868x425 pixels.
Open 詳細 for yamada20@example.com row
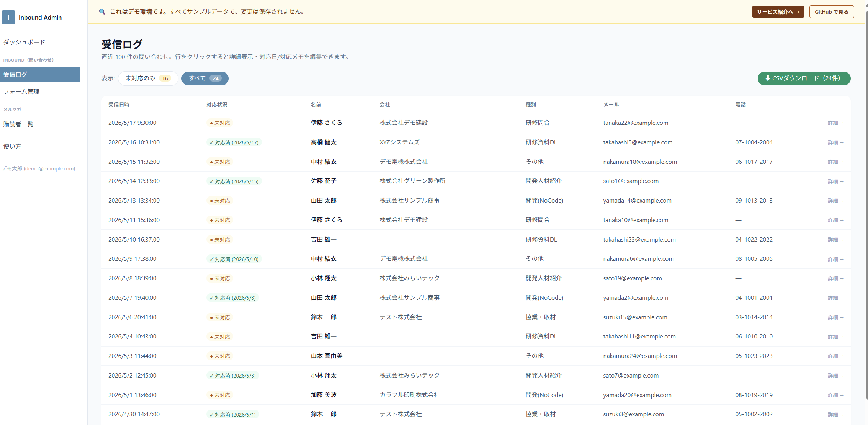835,395
